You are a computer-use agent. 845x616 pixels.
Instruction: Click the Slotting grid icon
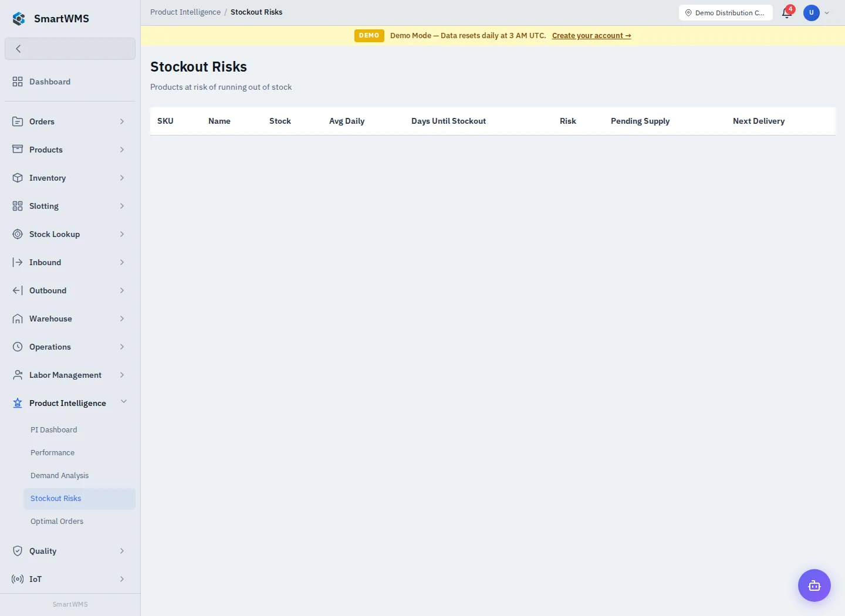pyautogui.click(x=18, y=206)
